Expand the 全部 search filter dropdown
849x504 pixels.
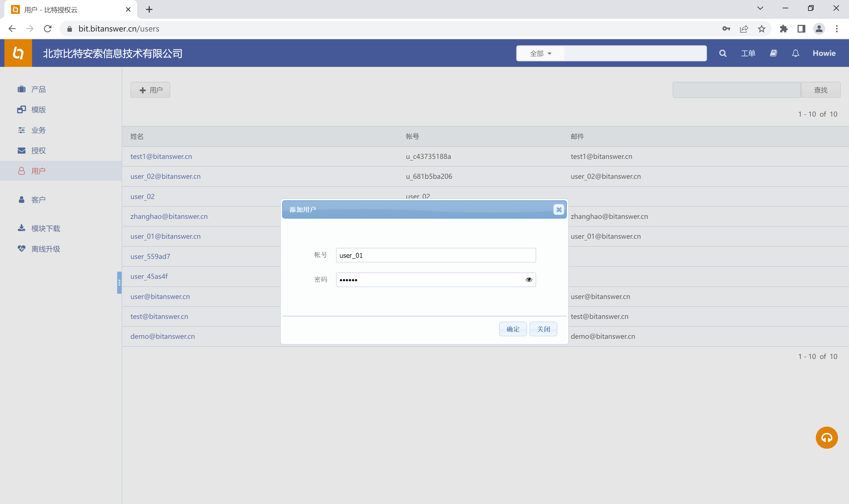[540, 53]
